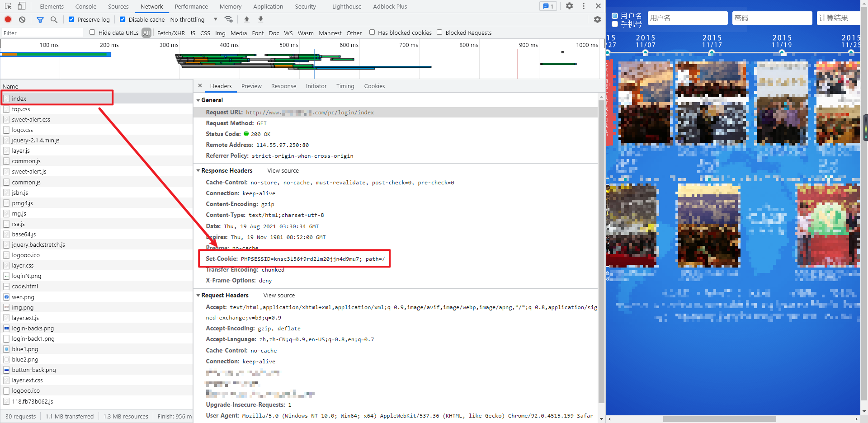The width and height of the screenshot is (868, 423).
Task: Filter requests by Fetch/XHR
Action: [x=171, y=33]
